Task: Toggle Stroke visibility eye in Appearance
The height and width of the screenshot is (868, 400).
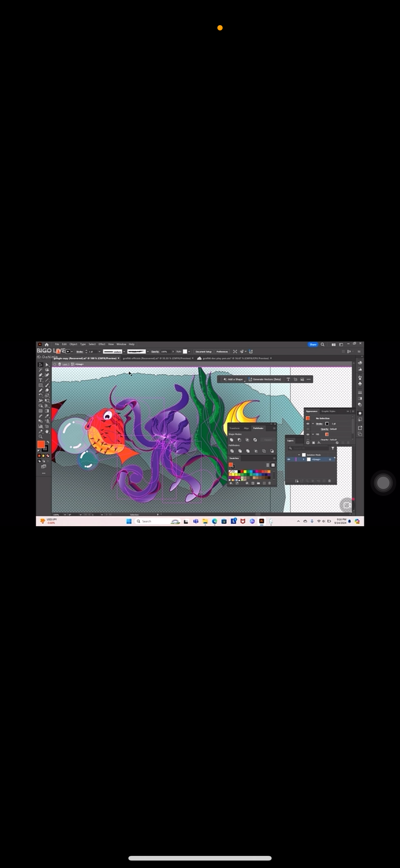Action: 308,424
